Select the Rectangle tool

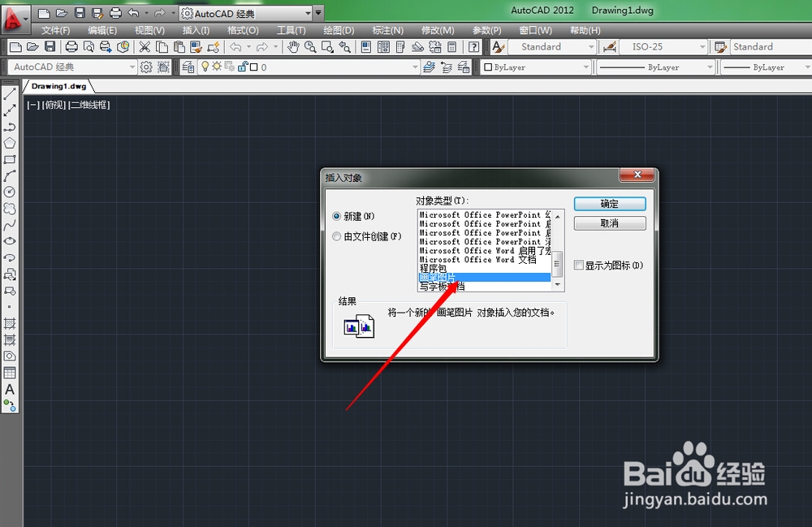point(9,159)
